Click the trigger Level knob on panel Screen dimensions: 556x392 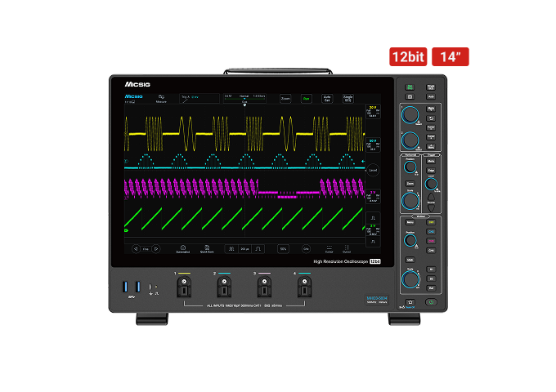click(x=431, y=184)
